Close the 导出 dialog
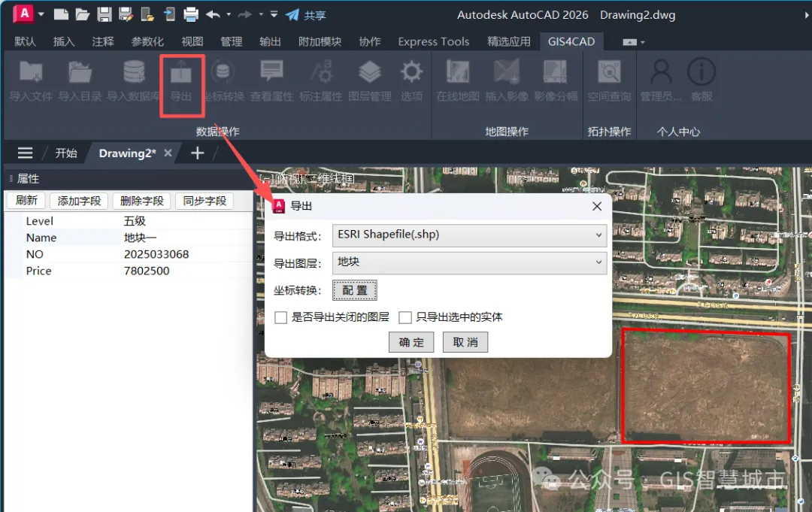812x512 pixels. (x=596, y=206)
